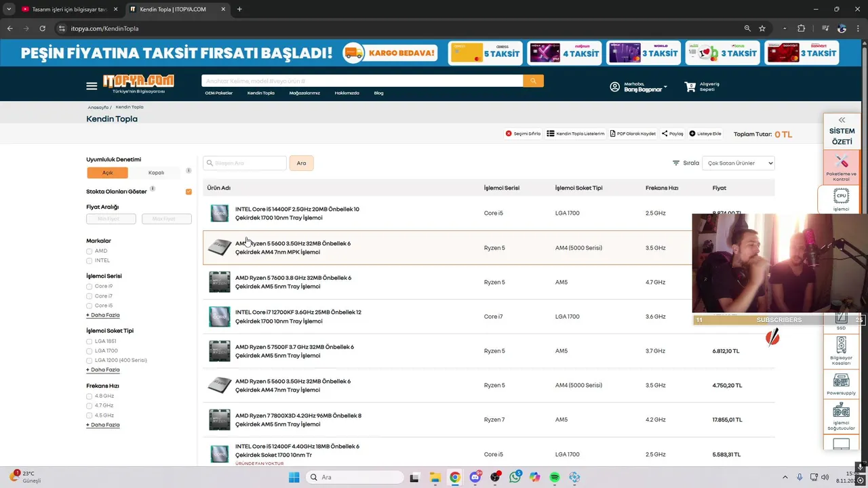Screen dimensions: 868x488
Task: Check LGA 1200 (400 Serisi) checkbox
Action: [89, 360]
